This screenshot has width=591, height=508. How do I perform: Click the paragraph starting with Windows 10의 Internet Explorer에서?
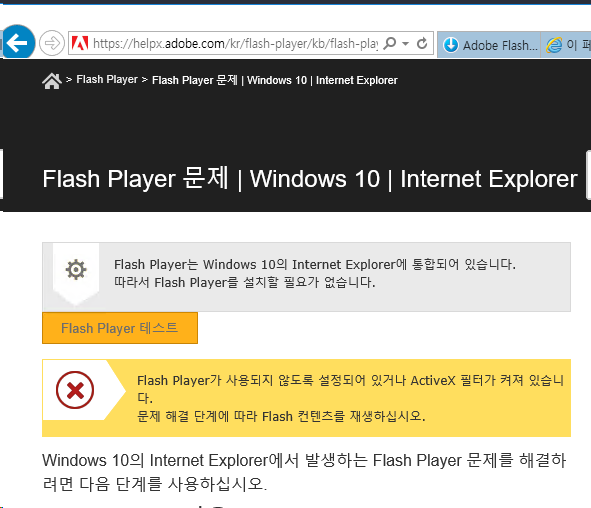pyautogui.click(x=304, y=472)
